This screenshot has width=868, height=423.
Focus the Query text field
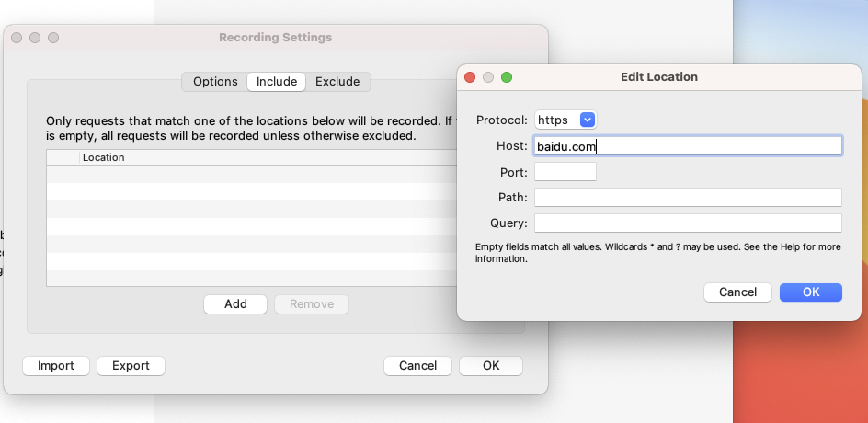click(688, 223)
